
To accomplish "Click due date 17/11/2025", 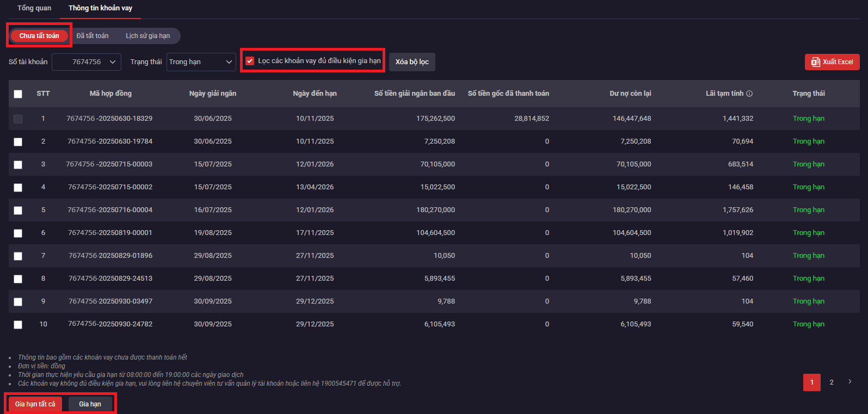I will (x=315, y=233).
